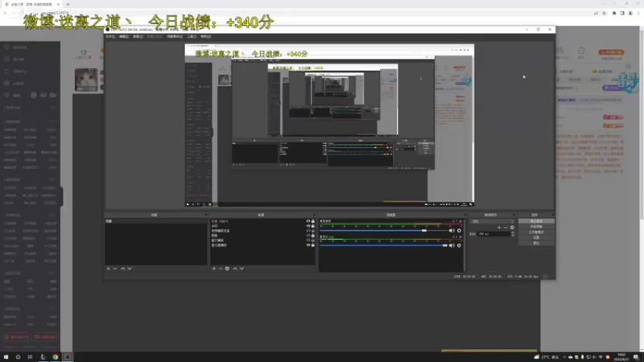The image size is (644, 362).
Task: Open source properties gear in Sources panel
Action: tap(227, 269)
